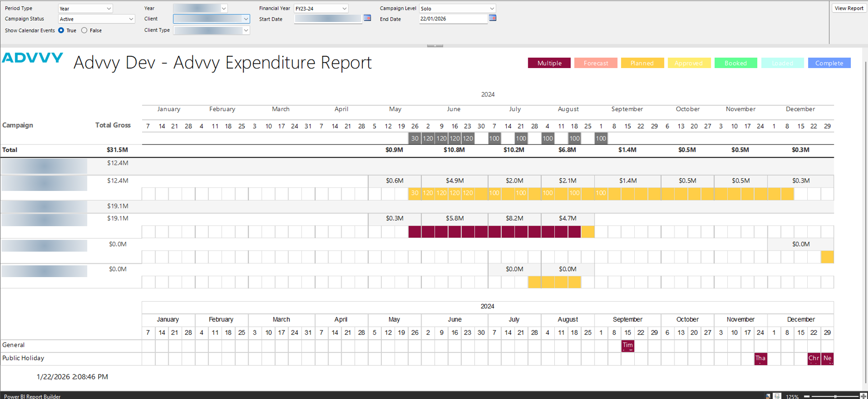Switch to design view in status bar
Image resolution: width=868 pixels, height=399 pixels.
tap(768, 396)
